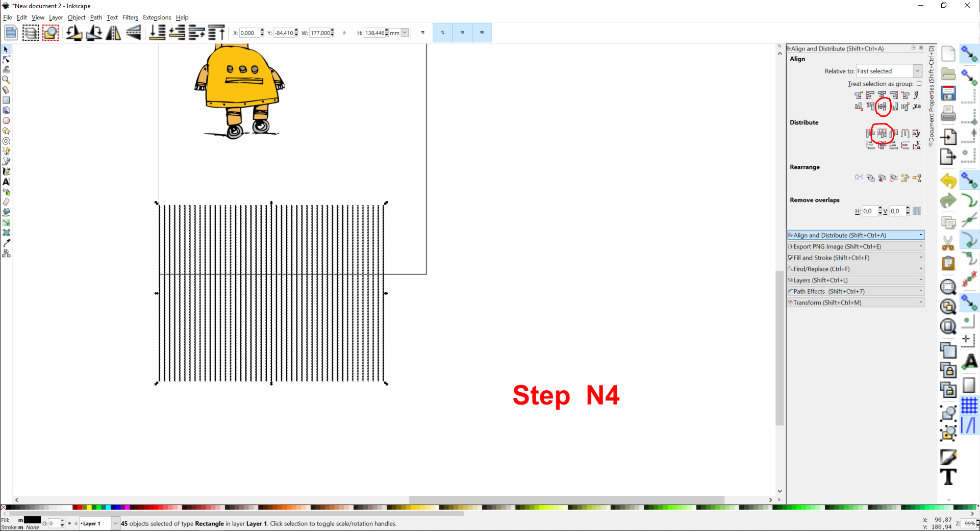Flip selected objects horizontally
980x531 pixels.
pos(113,33)
